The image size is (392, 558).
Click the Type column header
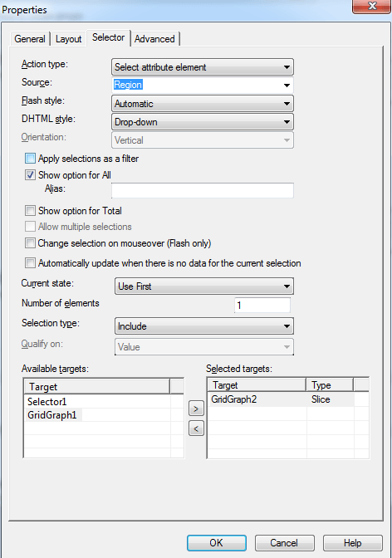(330, 385)
